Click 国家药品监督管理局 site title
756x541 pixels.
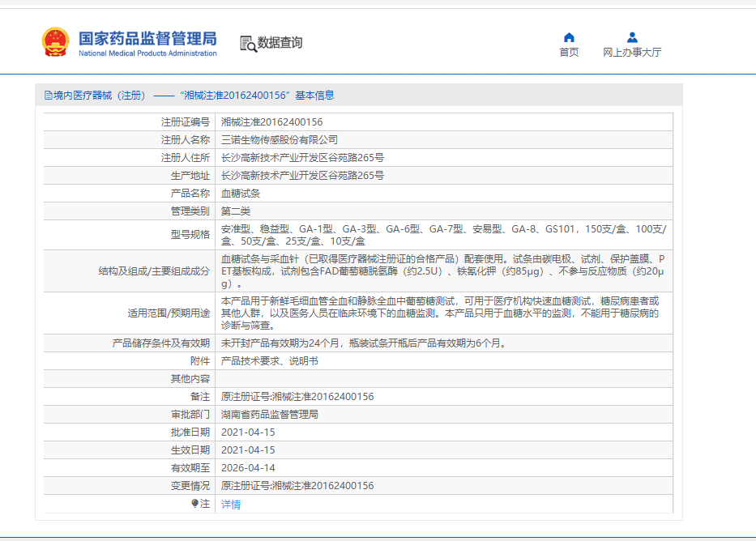(147, 39)
